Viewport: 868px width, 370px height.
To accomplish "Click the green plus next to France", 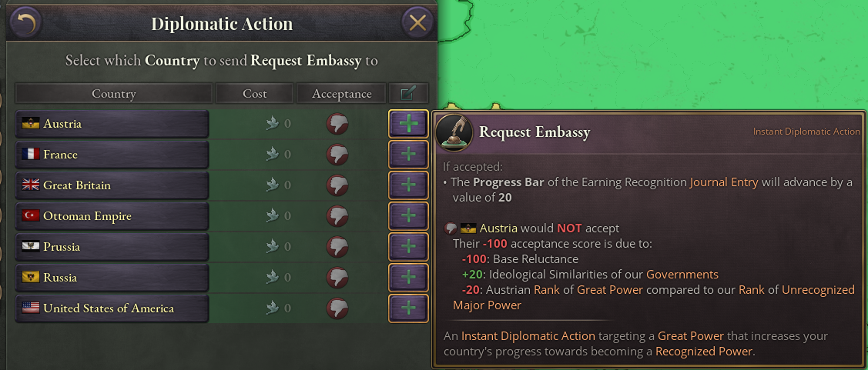I will click(408, 155).
